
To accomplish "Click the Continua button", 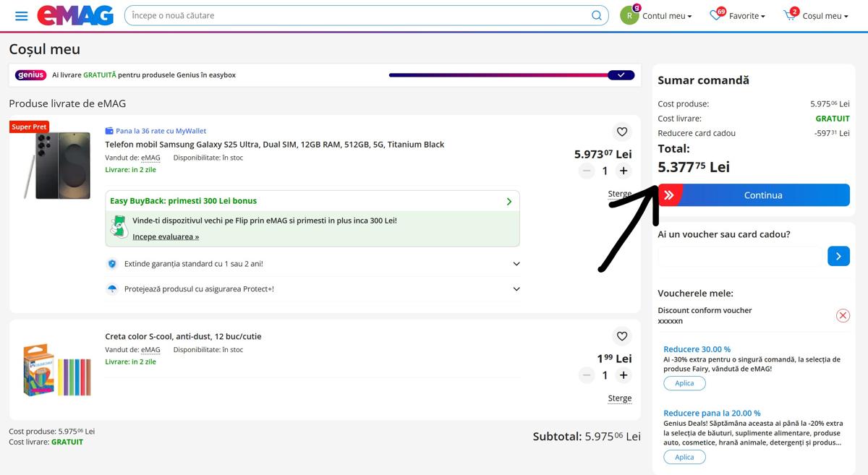I will point(754,195).
